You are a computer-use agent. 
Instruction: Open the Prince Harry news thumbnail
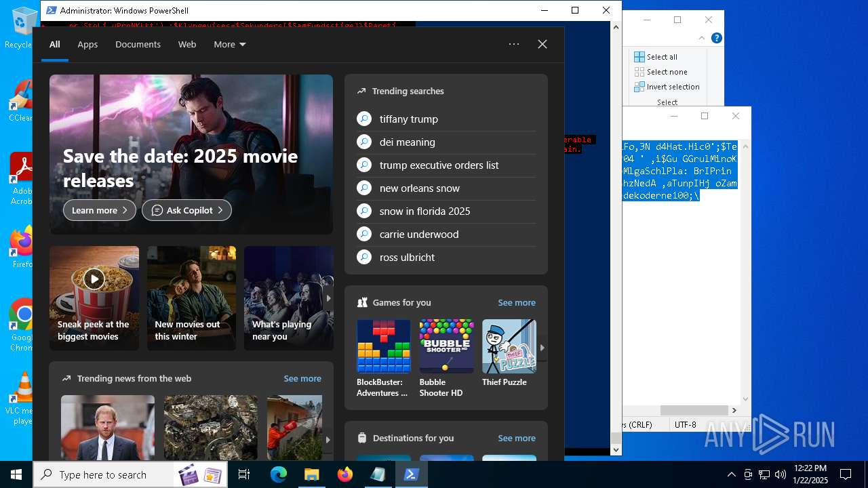[108, 428]
